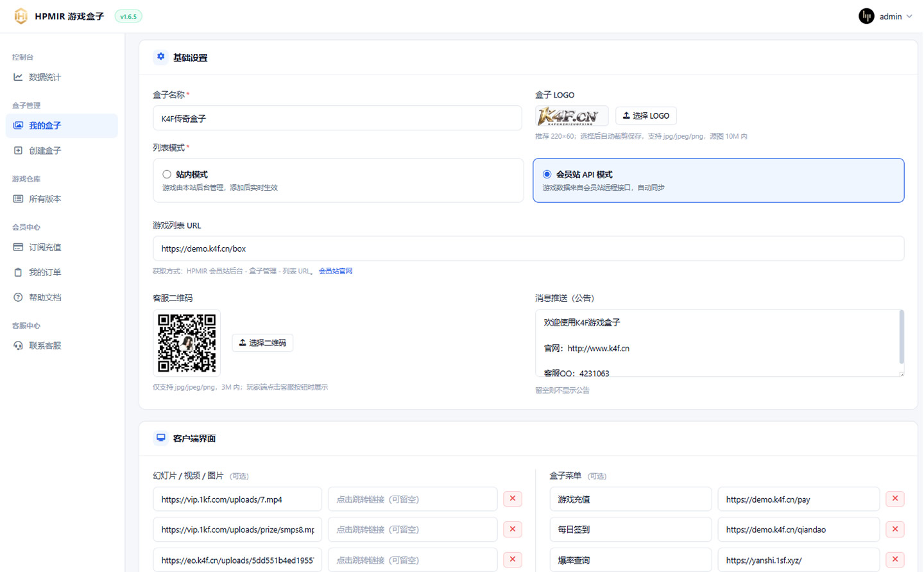Viewport: 924px width, 572px height.
Task: Remove the 游戏充值 menu row
Action: click(895, 499)
